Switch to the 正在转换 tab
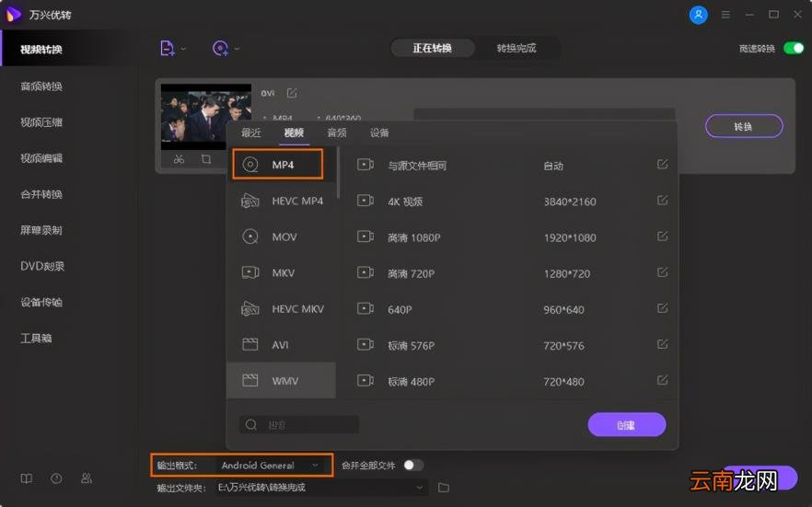This screenshot has height=507, width=812. (x=433, y=48)
